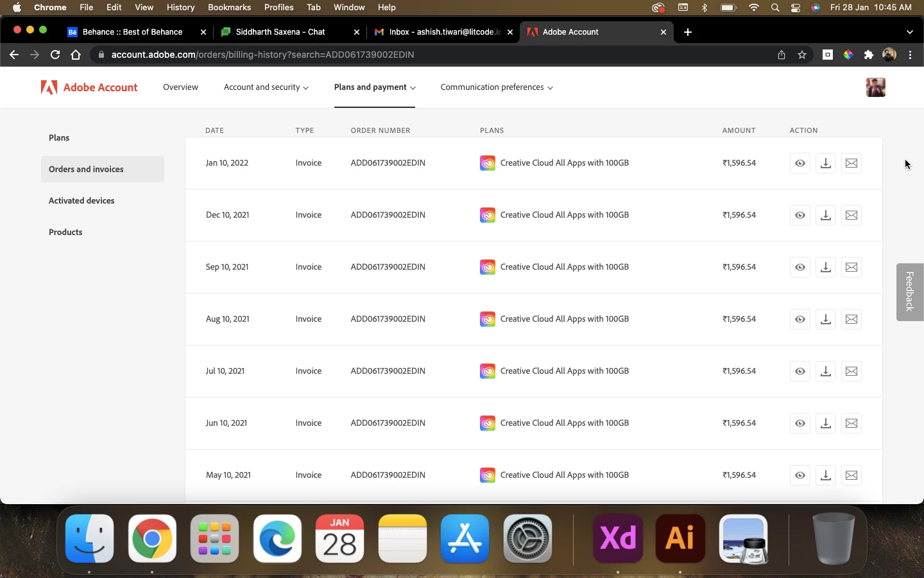Download the Jun 10, 2021 invoice
924x578 pixels.
coord(826,423)
